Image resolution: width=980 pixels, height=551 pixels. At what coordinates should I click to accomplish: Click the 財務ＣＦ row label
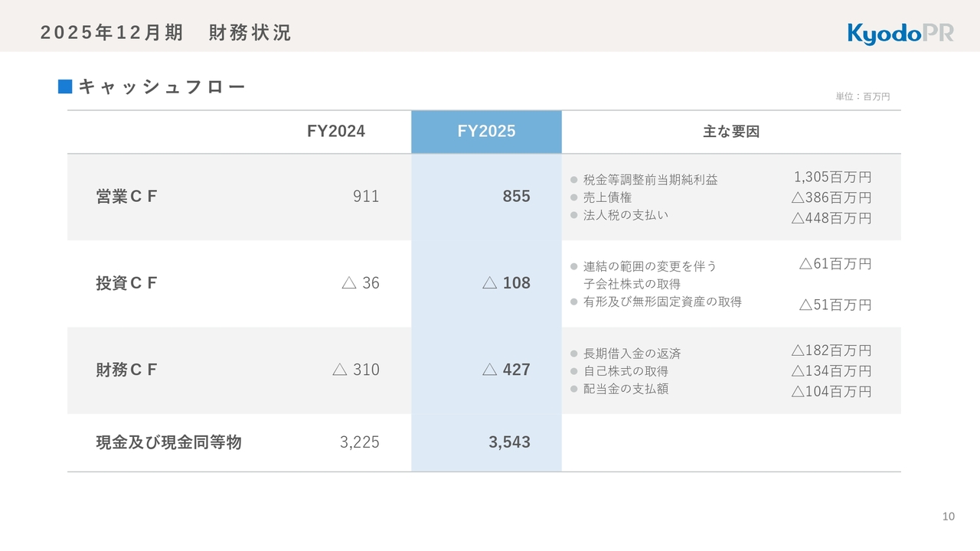tap(126, 370)
